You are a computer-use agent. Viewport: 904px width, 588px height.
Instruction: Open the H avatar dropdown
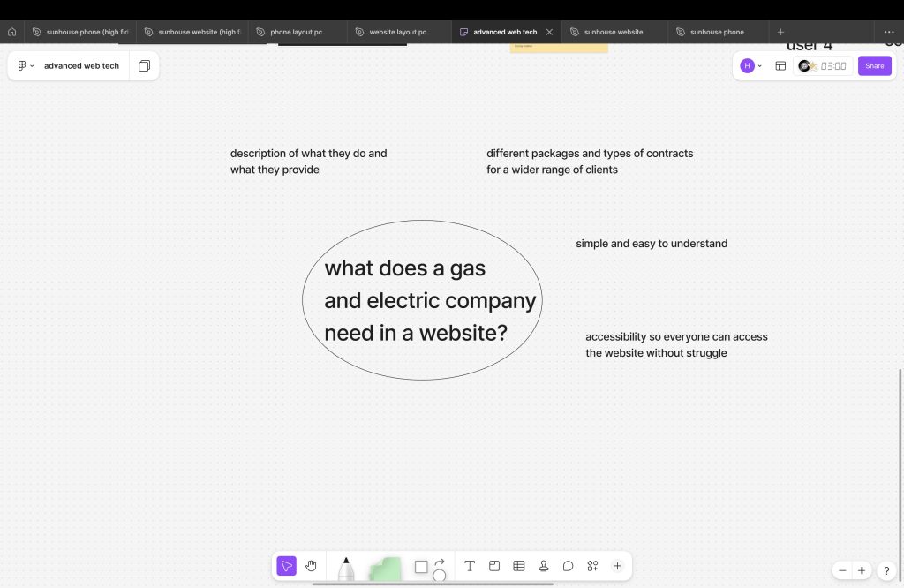tap(750, 66)
